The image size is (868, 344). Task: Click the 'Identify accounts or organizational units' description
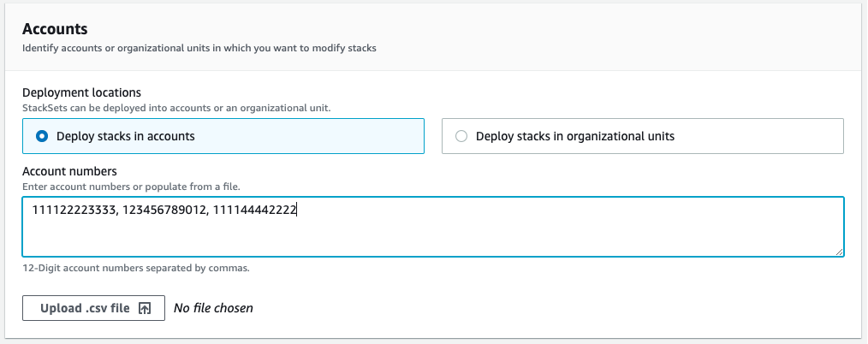tap(199, 49)
